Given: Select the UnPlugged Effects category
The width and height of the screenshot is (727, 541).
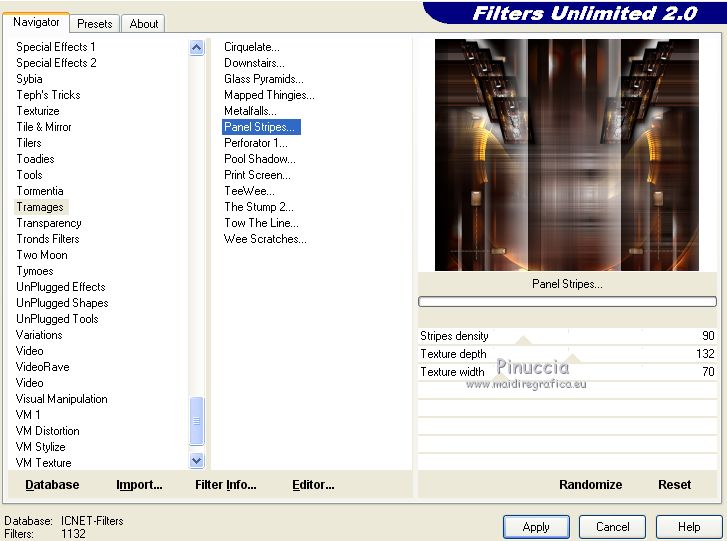Looking at the screenshot, I should pos(61,286).
